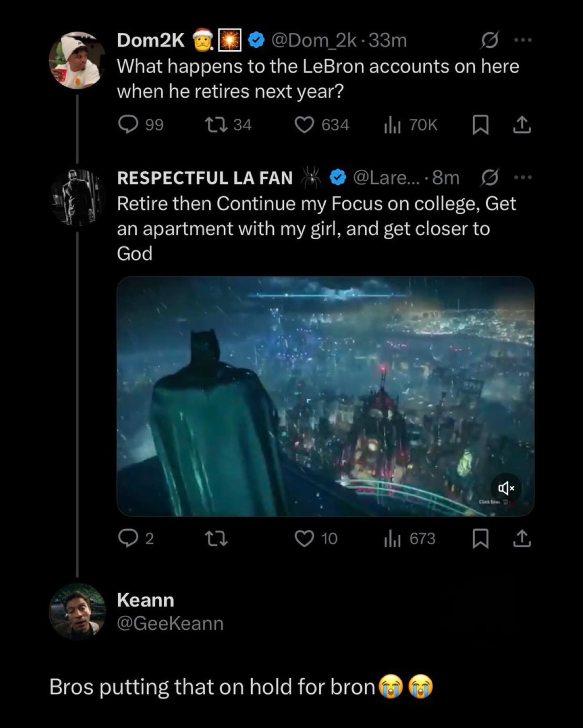583x728 pixels.
Task: Share RESPECTFUL LA FAN's Batman tweet
Action: pyautogui.click(x=522, y=539)
